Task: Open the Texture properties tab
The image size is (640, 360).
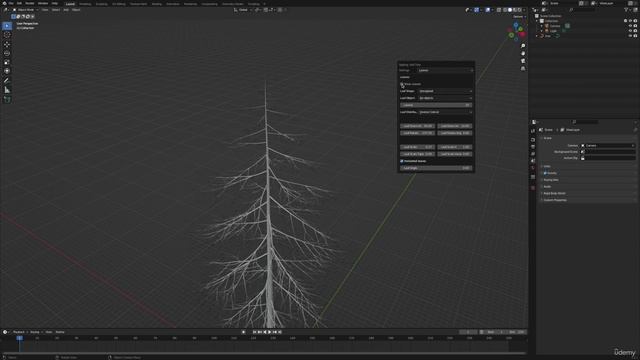Action: tap(533, 188)
